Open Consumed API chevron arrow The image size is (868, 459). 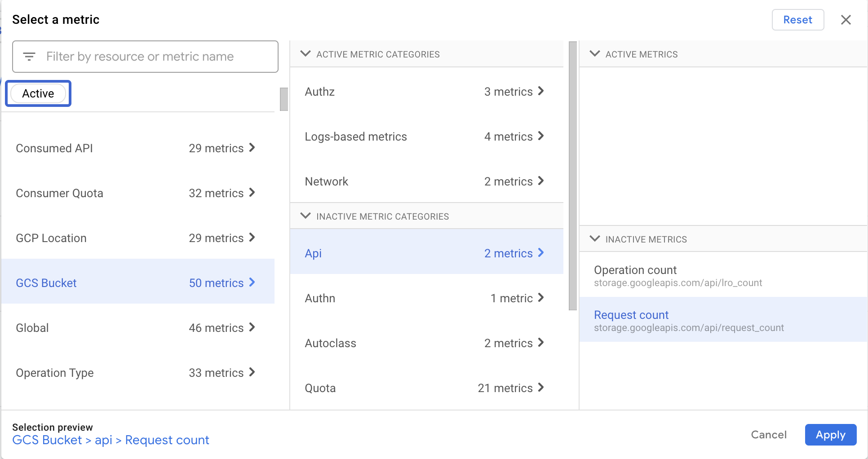click(252, 148)
